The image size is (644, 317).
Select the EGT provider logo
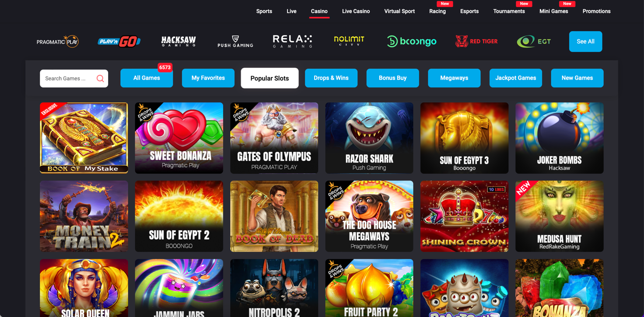(534, 42)
